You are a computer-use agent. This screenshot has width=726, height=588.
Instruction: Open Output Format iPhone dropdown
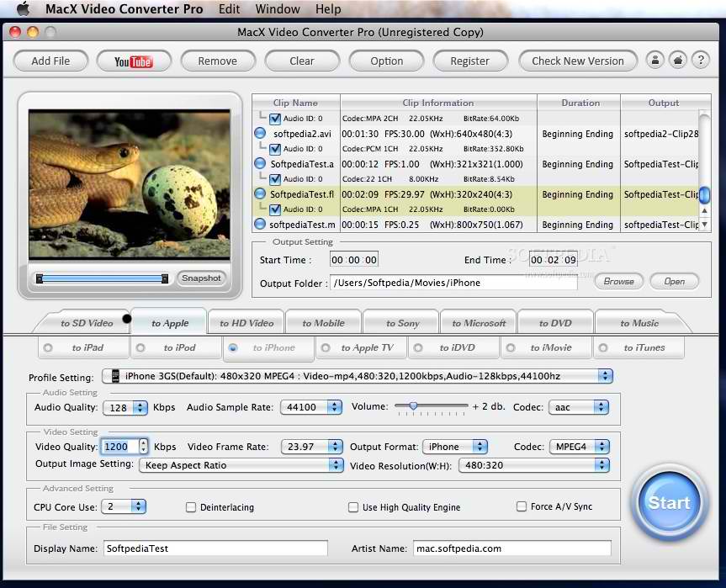point(455,447)
